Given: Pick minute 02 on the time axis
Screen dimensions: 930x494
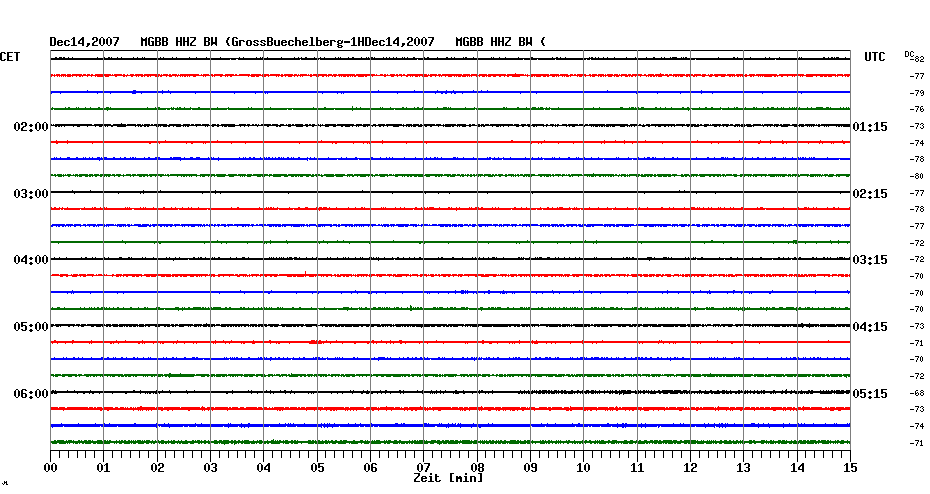Looking at the screenshot, I should [x=157, y=468].
